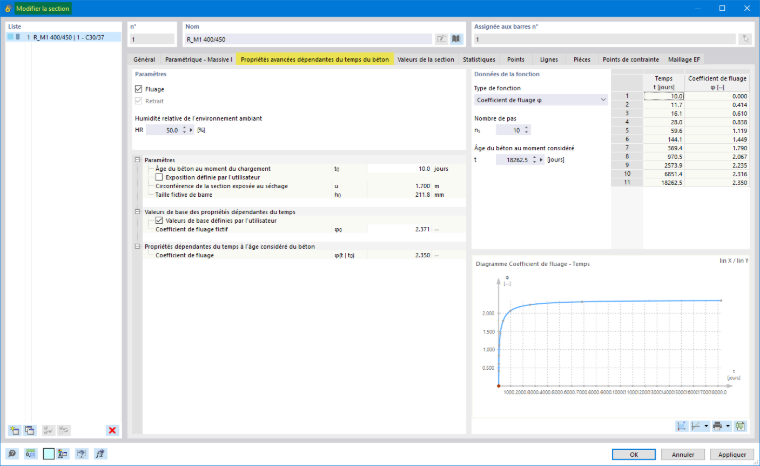Image resolution: width=760 pixels, height=466 pixels.
Task: Click the Temps cell 144.1 in the table
Action: coord(664,139)
